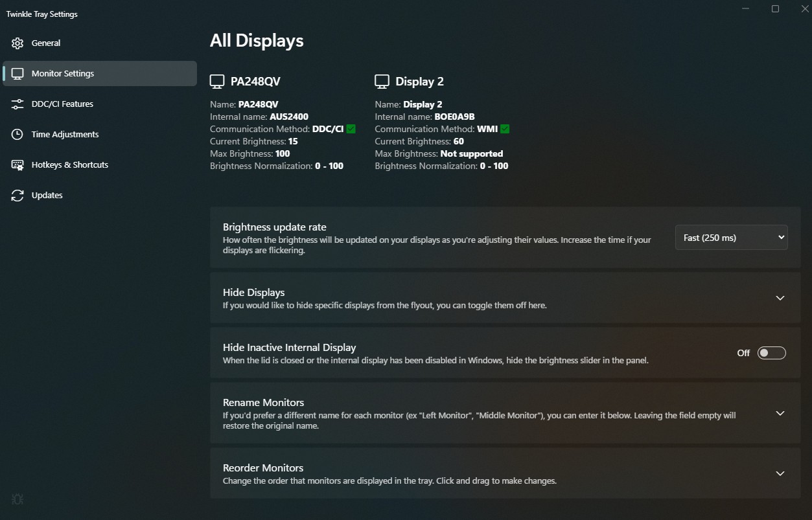
Task: Select Monitor Settings in the sidebar
Action: [100, 74]
